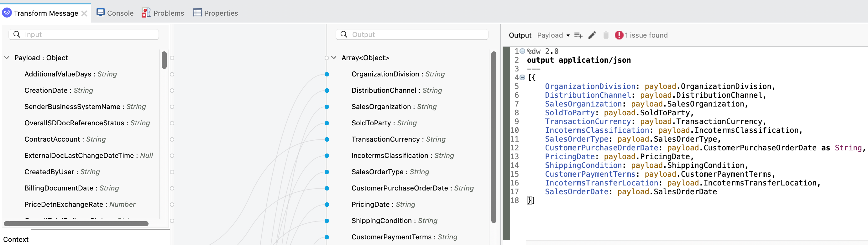The image size is (868, 245).
Task: Click input tree horizontal scrollbar
Action: click(76, 223)
